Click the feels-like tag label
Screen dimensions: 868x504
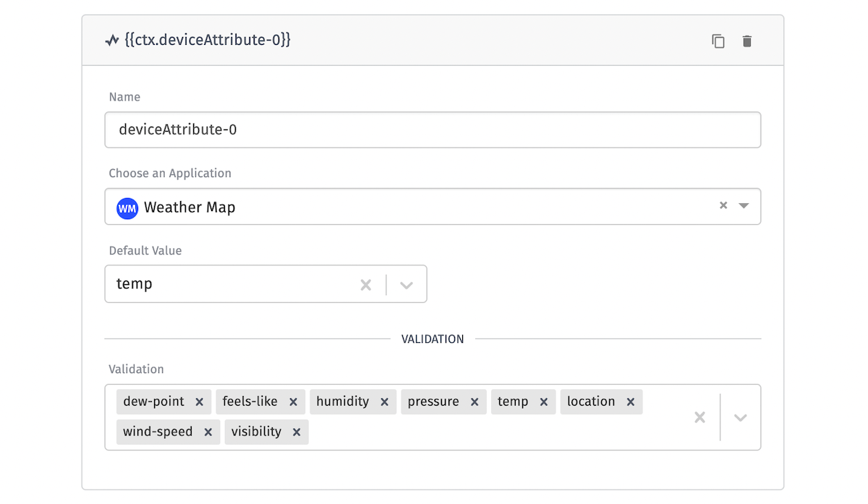coord(250,401)
